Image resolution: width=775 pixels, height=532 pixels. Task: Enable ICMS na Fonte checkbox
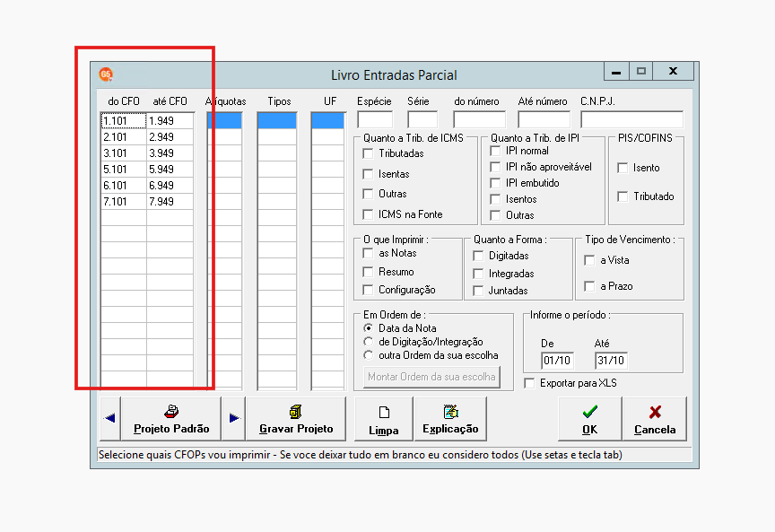click(368, 214)
